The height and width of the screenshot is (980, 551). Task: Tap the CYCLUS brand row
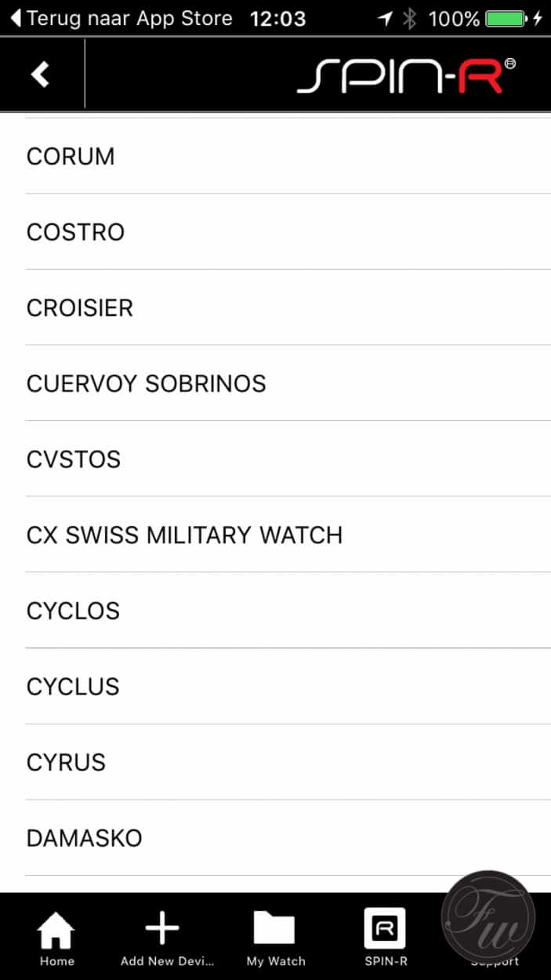coord(73,687)
